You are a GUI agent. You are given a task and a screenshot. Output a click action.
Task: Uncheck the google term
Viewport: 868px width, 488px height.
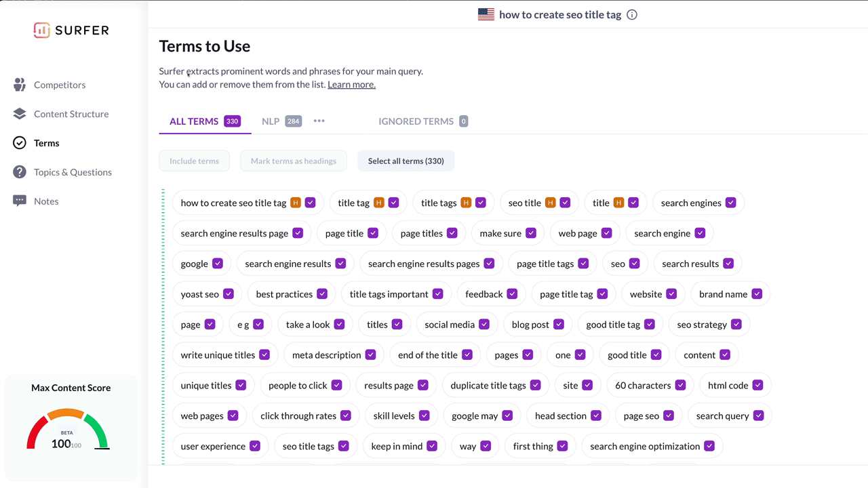click(216, 263)
